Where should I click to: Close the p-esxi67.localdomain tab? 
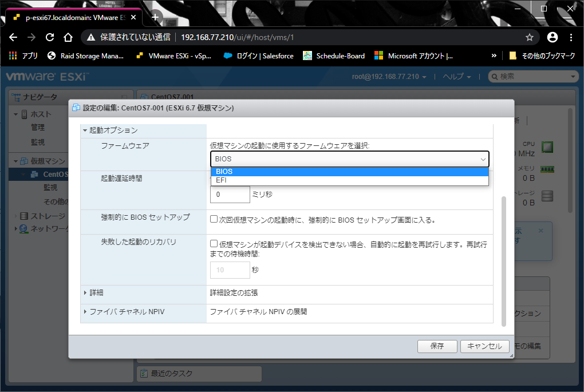[133, 18]
